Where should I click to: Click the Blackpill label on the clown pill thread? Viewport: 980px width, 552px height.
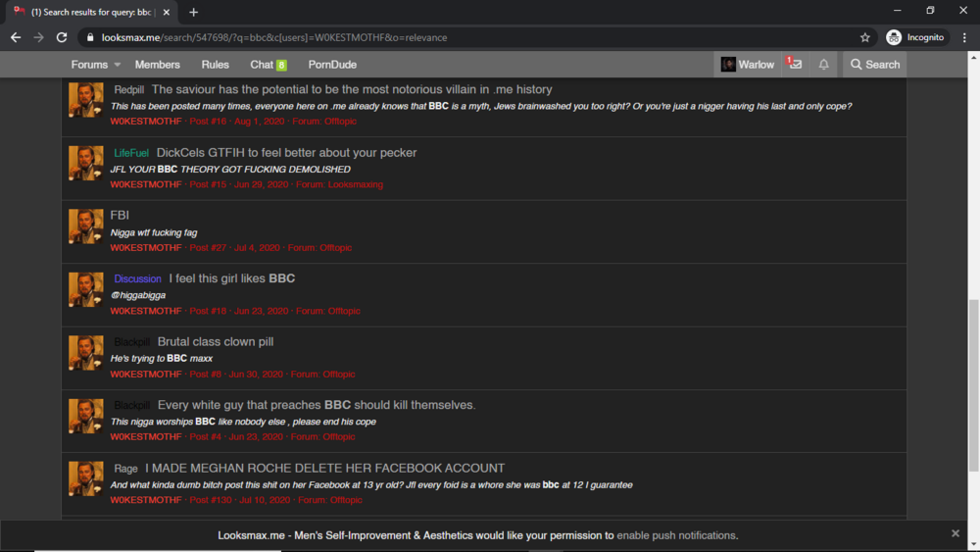pyautogui.click(x=132, y=342)
